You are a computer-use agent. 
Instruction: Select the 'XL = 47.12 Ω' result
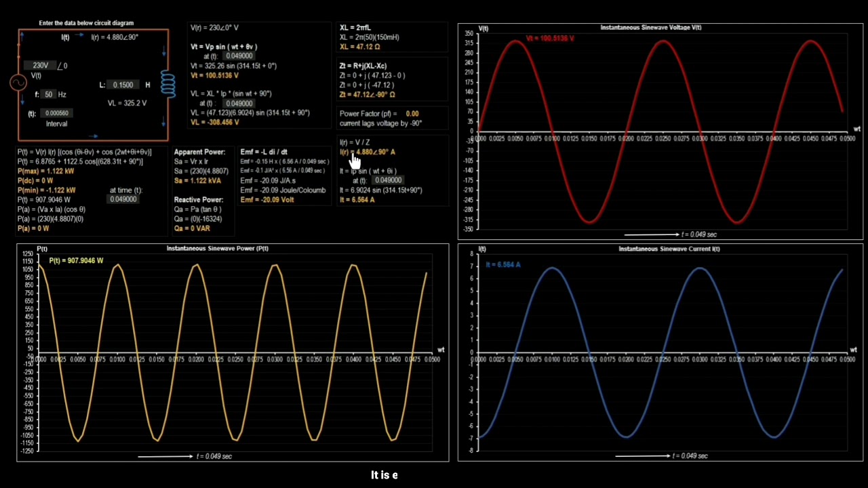pyautogui.click(x=359, y=47)
